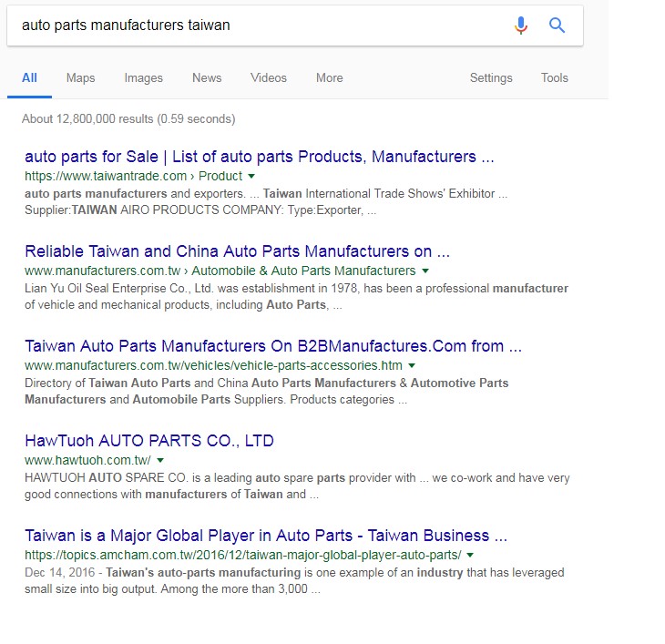This screenshot has height=644, width=665.
Task: Open 'HawTuoh AUTO PARTS CO., LTD' result
Action: pos(149,441)
